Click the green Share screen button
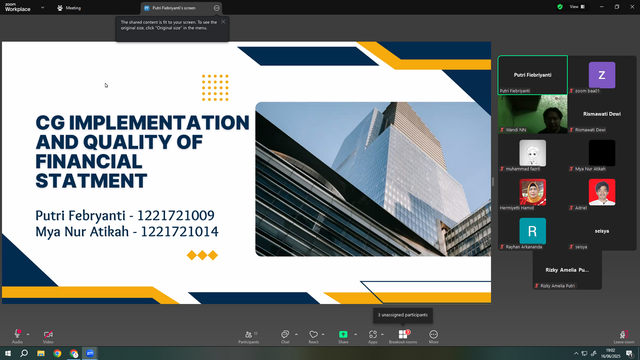The image size is (640, 360). [x=343, y=336]
